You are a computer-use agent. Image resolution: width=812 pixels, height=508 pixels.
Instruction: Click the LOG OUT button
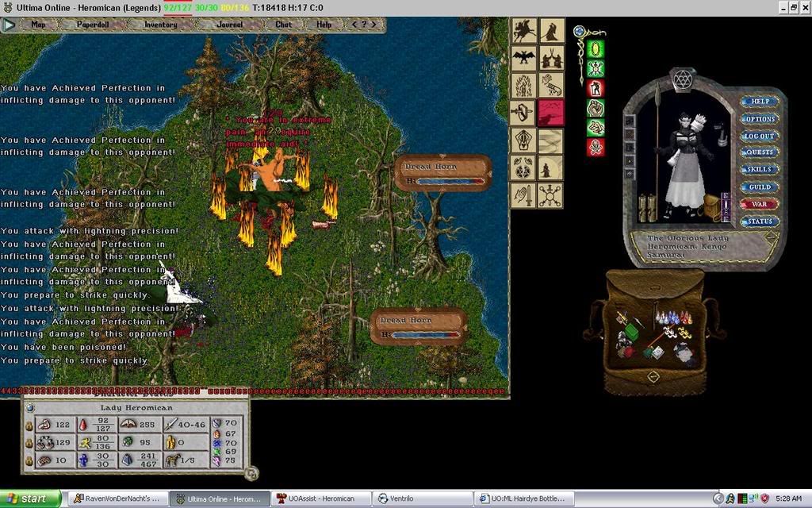[760, 136]
